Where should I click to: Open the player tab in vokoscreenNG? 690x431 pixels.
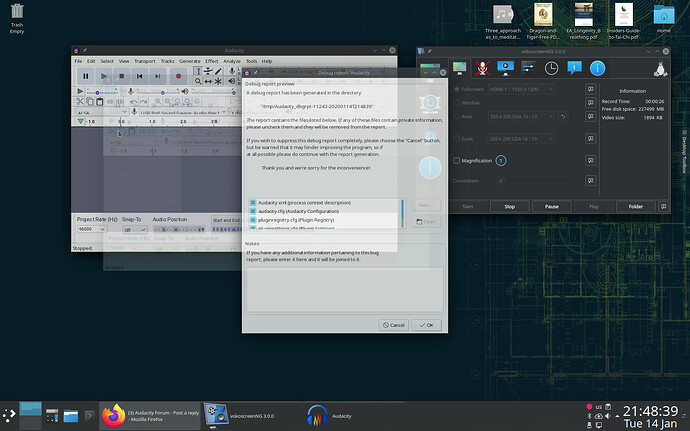click(x=505, y=68)
